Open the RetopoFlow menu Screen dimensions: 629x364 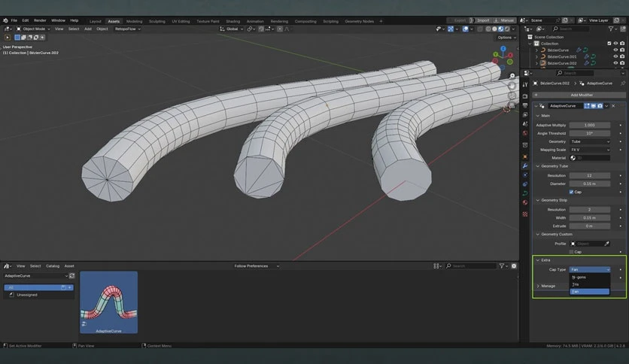(x=128, y=29)
